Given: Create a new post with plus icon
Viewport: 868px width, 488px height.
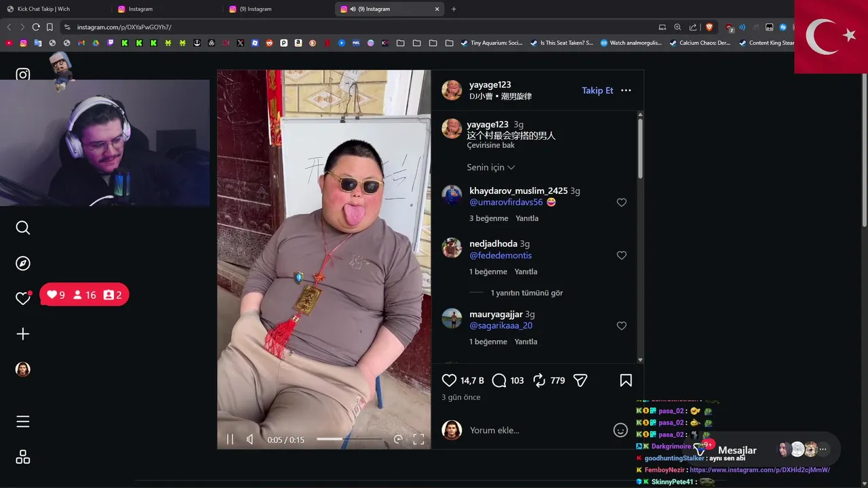Looking at the screenshot, I should pos(23,334).
